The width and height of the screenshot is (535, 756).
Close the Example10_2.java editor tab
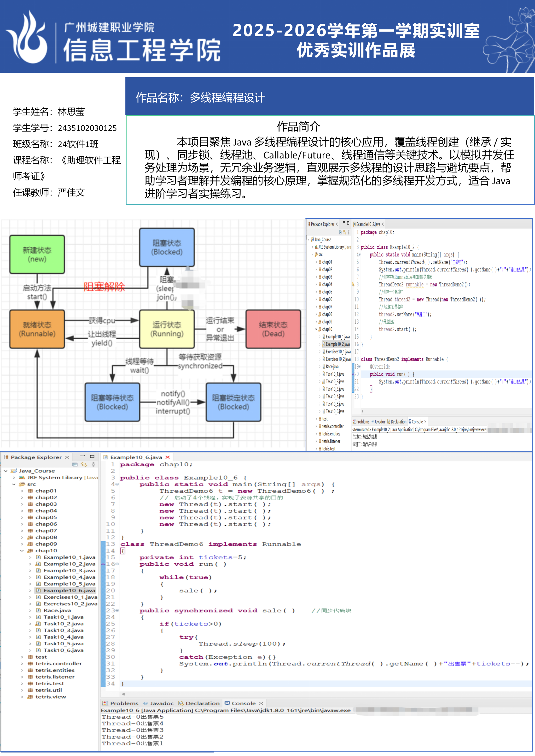click(382, 224)
